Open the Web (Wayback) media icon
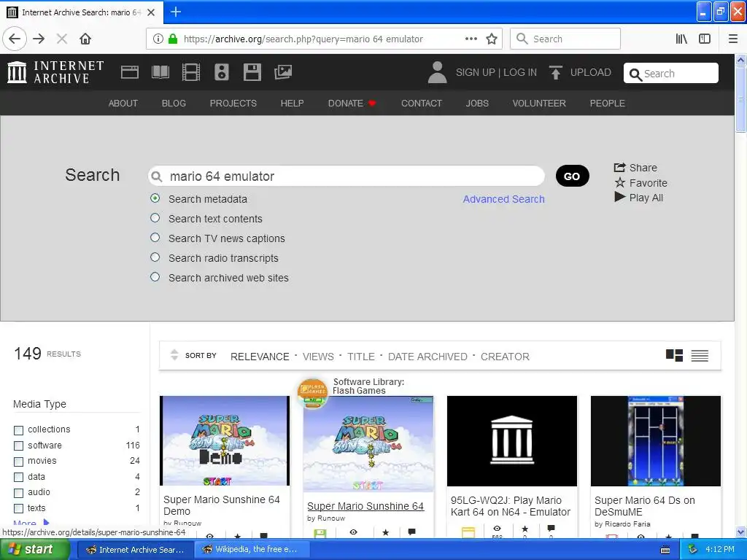This screenshot has height=560, width=747. (130, 72)
